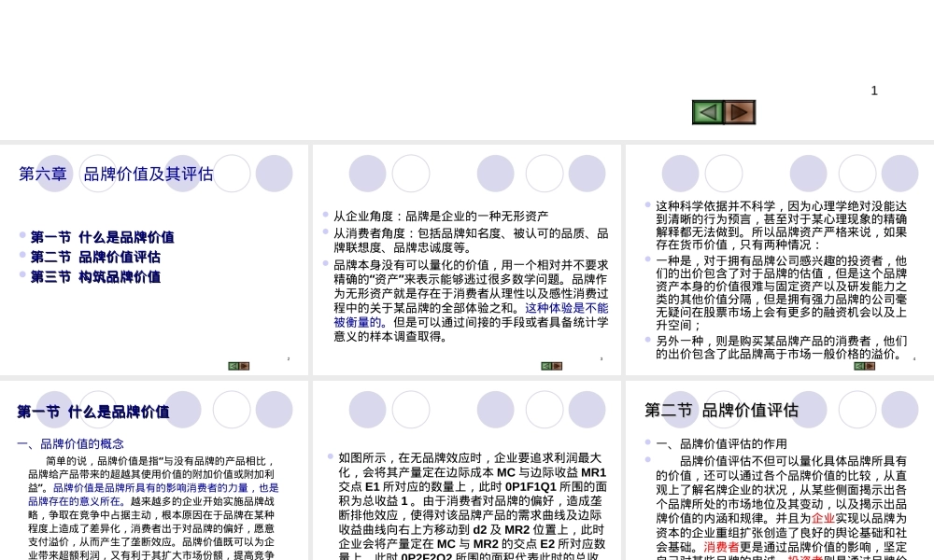Click the blue text 这种体验是不能被衡量的

(471, 315)
